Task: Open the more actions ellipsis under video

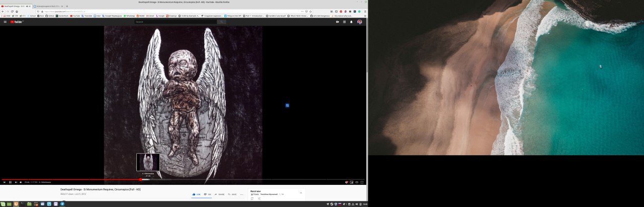Action: coord(242,194)
